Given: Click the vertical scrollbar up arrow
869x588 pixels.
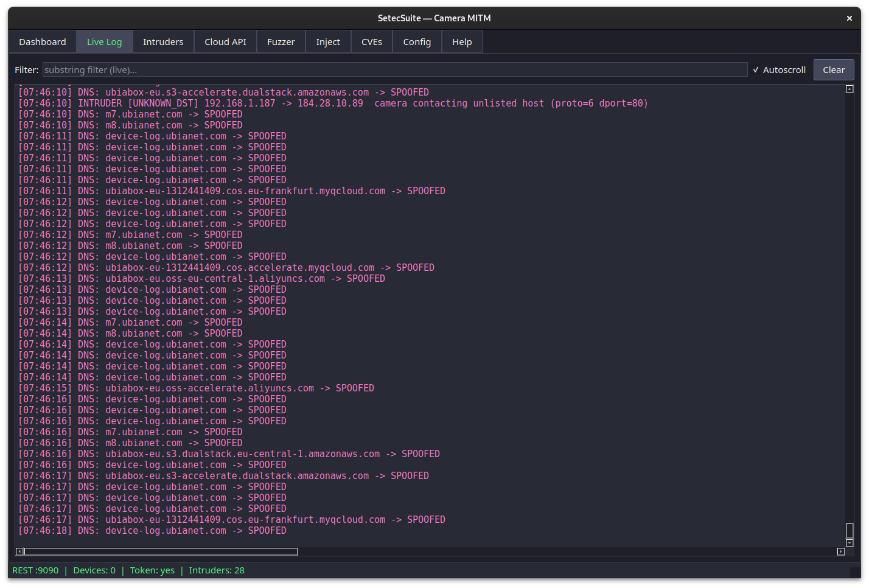Looking at the screenshot, I should click(849, 88).
